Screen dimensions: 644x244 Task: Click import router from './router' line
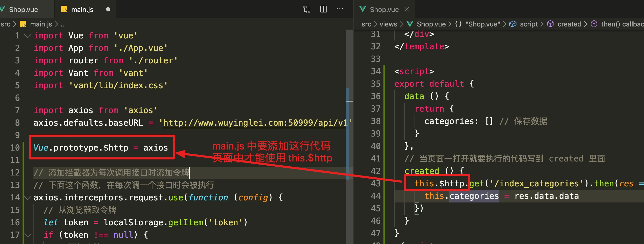(106, 60)
